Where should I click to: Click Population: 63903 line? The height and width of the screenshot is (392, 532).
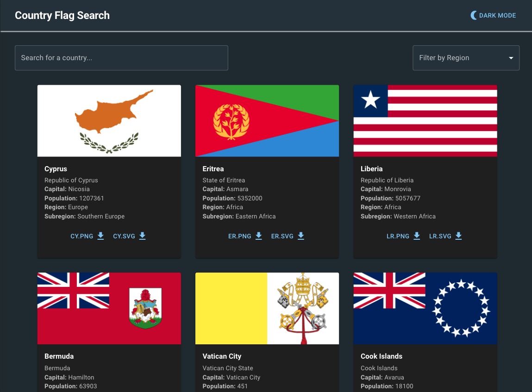pyautogui.click(x=70, y=386)
